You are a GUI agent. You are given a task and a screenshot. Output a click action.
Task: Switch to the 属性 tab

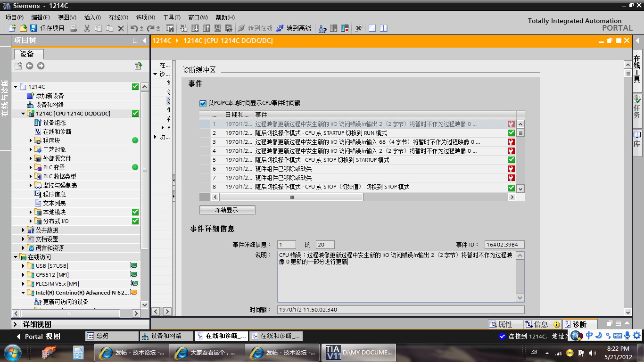click(505, 324)
